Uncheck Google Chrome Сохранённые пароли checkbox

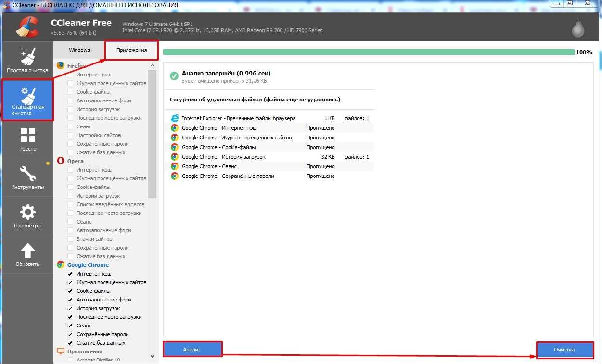70,334
